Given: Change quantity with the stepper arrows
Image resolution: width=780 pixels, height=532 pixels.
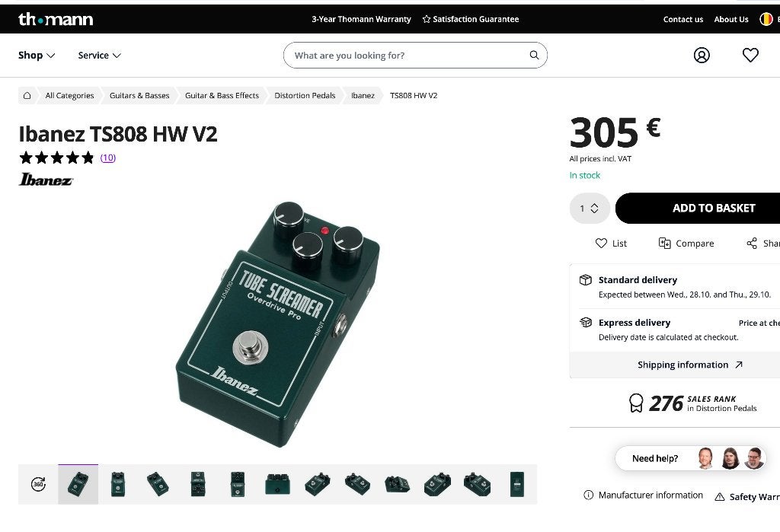Looking at the screenshot, I should [x=594, y=209].
